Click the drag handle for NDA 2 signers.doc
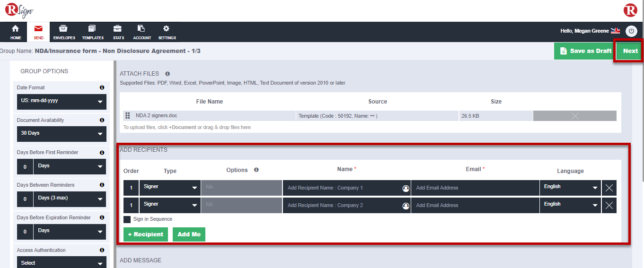The height and width of the screenshot is (268, 644). coord(127,116)
